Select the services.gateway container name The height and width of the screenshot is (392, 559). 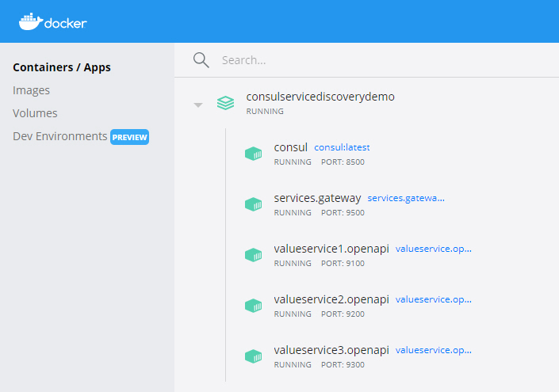point(317,198)
